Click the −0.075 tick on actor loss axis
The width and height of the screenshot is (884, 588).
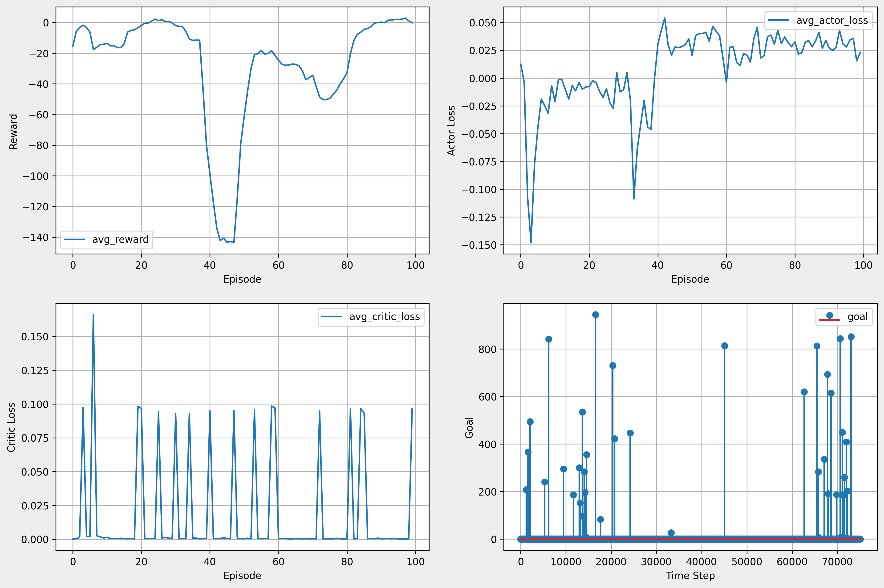[479, 162]
